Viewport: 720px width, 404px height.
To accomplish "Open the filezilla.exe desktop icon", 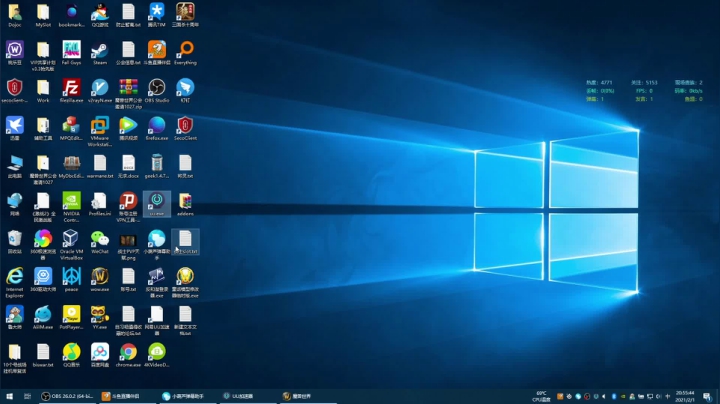I will 71,90.
